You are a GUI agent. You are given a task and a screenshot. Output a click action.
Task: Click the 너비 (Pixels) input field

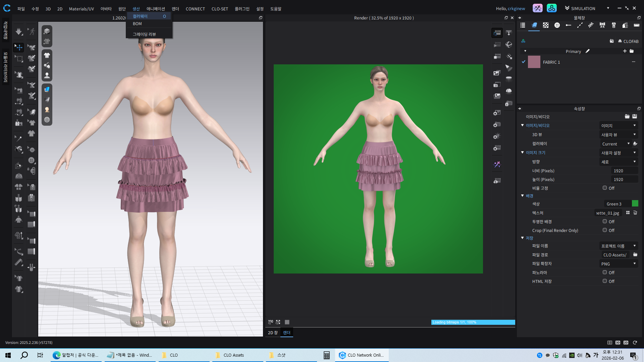click(624, 171)
